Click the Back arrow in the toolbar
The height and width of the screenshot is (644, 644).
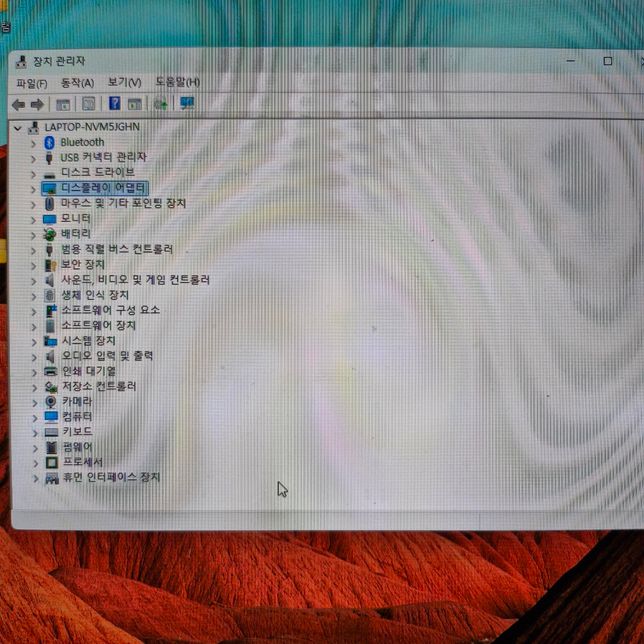[18, 104]
